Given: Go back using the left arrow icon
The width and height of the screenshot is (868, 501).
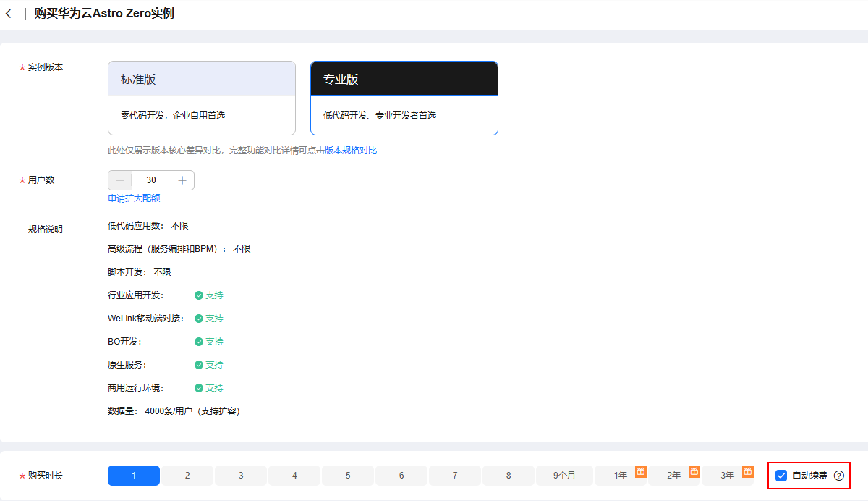Looking at the screenshot, I should [x=9, y=14].
